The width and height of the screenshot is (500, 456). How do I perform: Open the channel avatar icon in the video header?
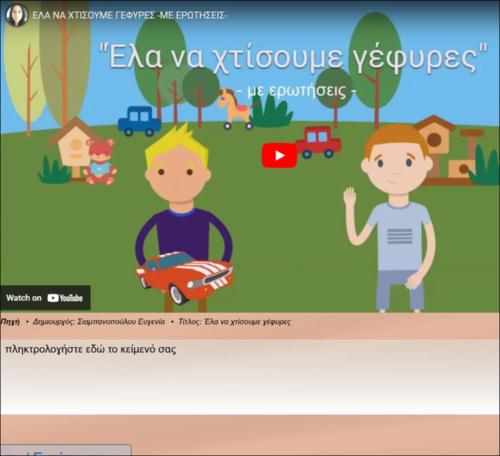(16, 15)
